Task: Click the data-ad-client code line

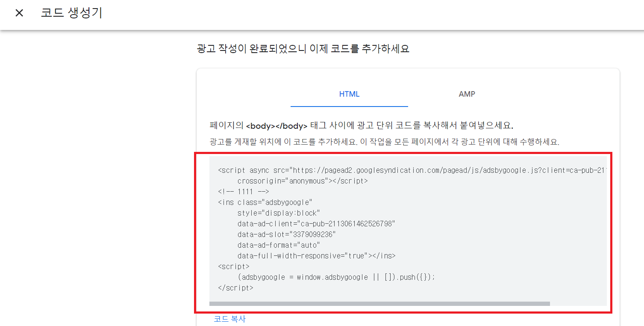Action: (x=316, y=224)
